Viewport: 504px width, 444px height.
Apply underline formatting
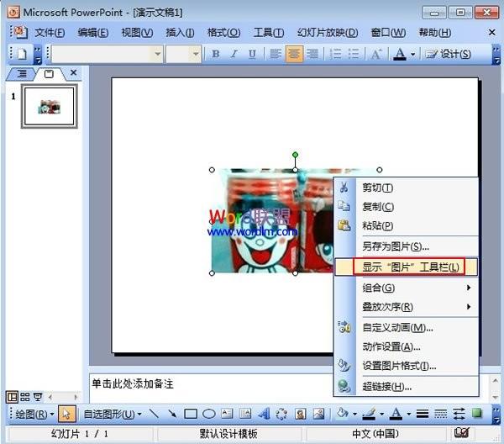[x=252, y=54]
